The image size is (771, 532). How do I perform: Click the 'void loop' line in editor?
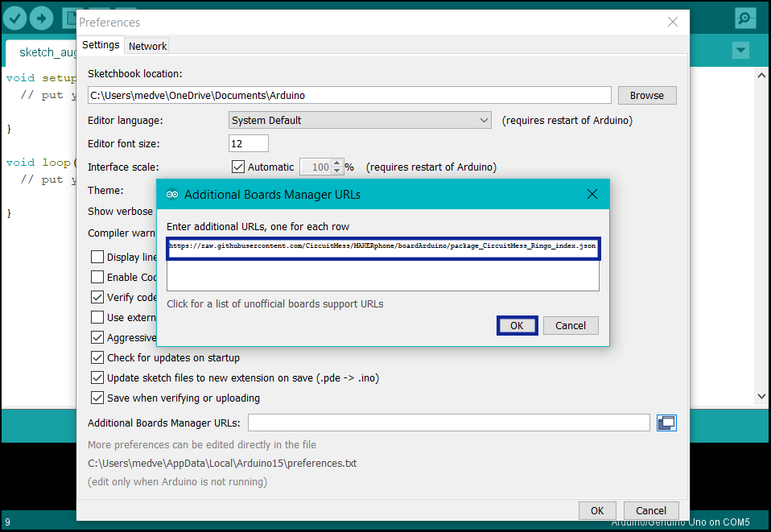pyautogui.click(x=41, y=163)
